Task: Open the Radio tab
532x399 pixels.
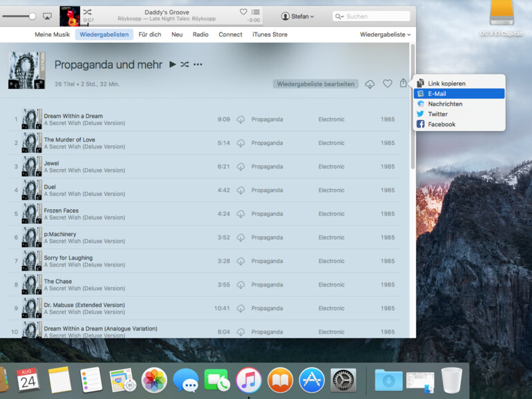Action: point(200,35)
